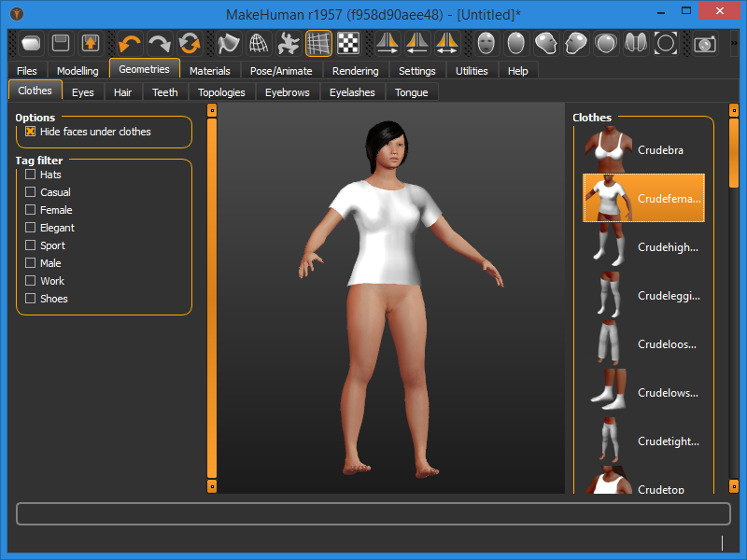Open the Settings tab

coord(416,71)
